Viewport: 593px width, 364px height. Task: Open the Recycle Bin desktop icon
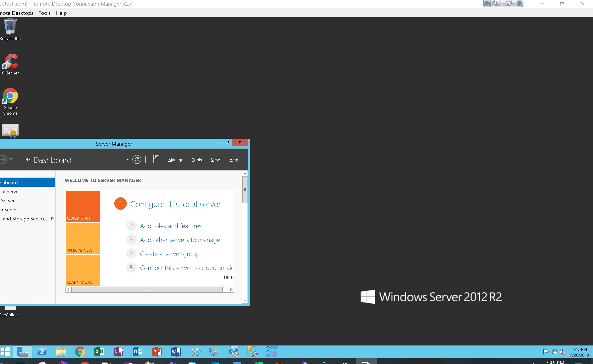[x=10, y=30]
